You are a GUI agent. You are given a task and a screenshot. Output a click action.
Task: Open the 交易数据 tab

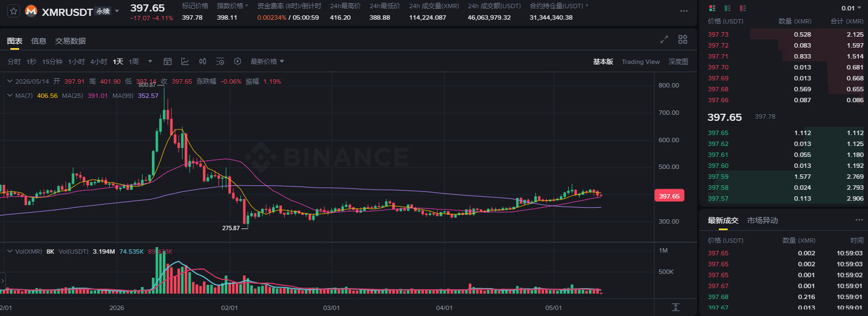point(70,41)
